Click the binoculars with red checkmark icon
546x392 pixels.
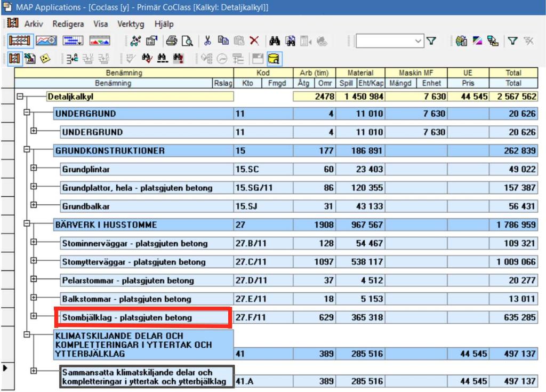[x=147, y=59]
